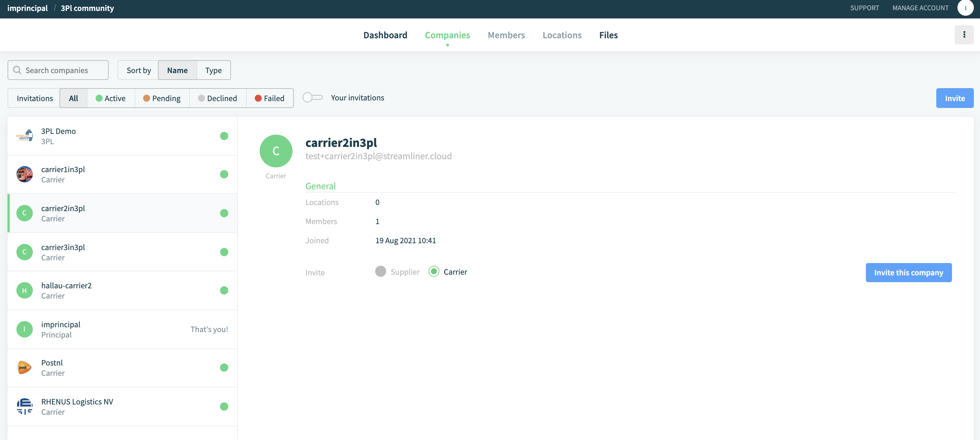
Task: Sort companies by Type
Action: tap(214, 70)
